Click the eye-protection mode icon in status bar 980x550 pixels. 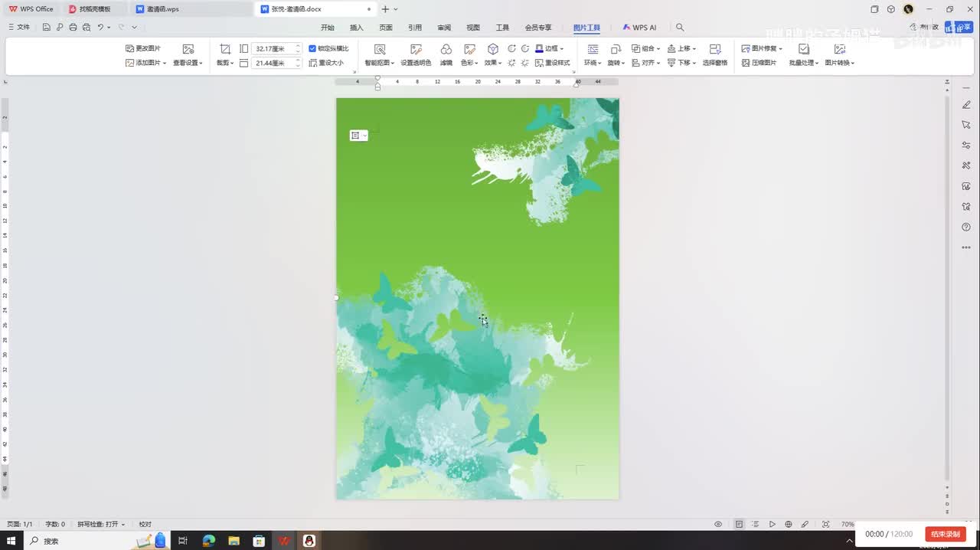tap(718, 524)
